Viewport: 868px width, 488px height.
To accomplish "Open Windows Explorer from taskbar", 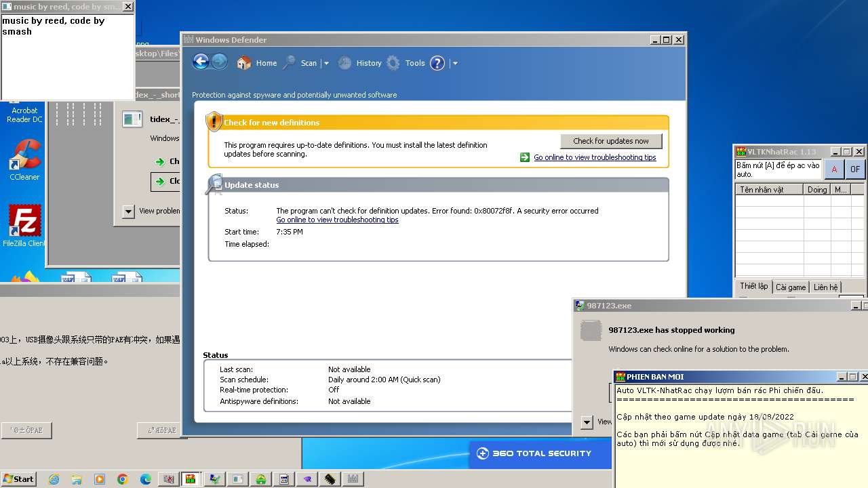I will pyautogui.click(x=77, y=479).
